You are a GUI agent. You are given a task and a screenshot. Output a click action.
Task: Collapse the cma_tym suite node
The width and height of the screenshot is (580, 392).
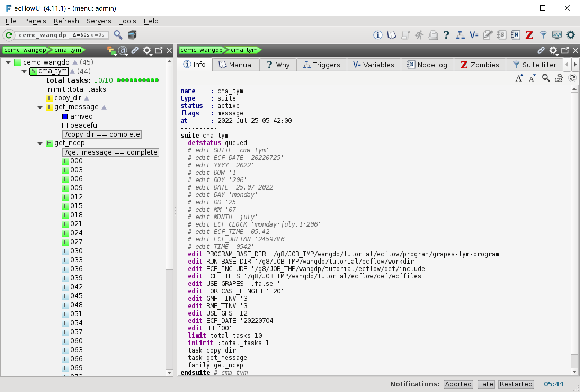coord(24,71)
